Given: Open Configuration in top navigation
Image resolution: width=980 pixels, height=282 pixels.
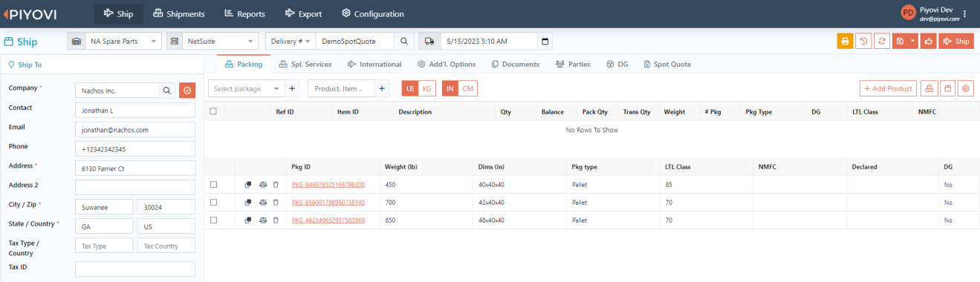Looking at the screenshot, I should coord(373,13).
